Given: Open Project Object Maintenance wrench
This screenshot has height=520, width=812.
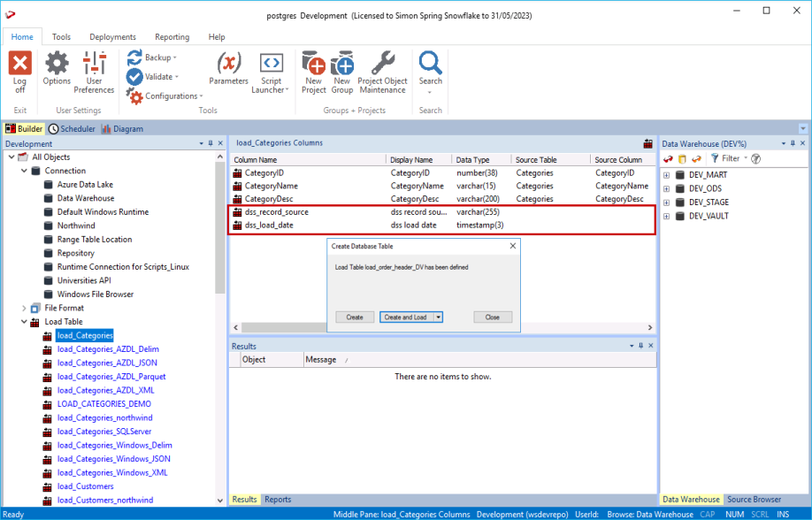Looking at the screenshot, I should 383,63.
